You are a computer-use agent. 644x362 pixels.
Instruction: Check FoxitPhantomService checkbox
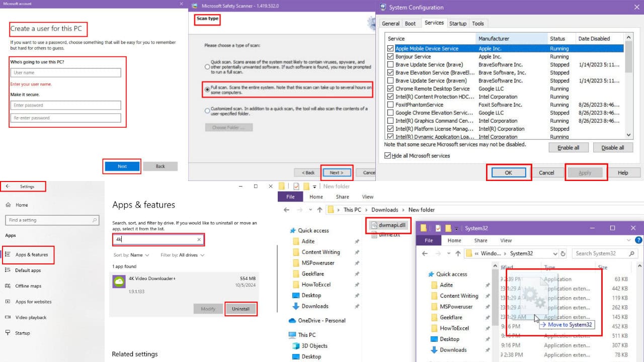[390, 105]
